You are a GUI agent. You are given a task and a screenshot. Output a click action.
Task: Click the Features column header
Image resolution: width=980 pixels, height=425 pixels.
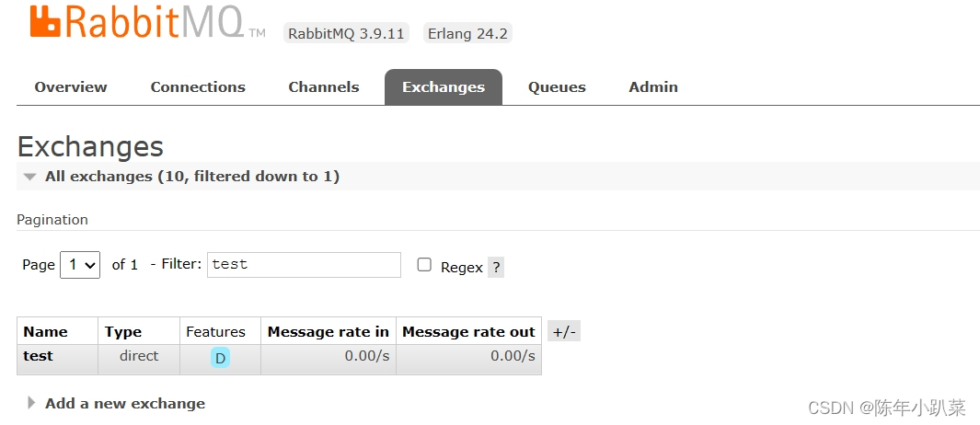(215, 332)
